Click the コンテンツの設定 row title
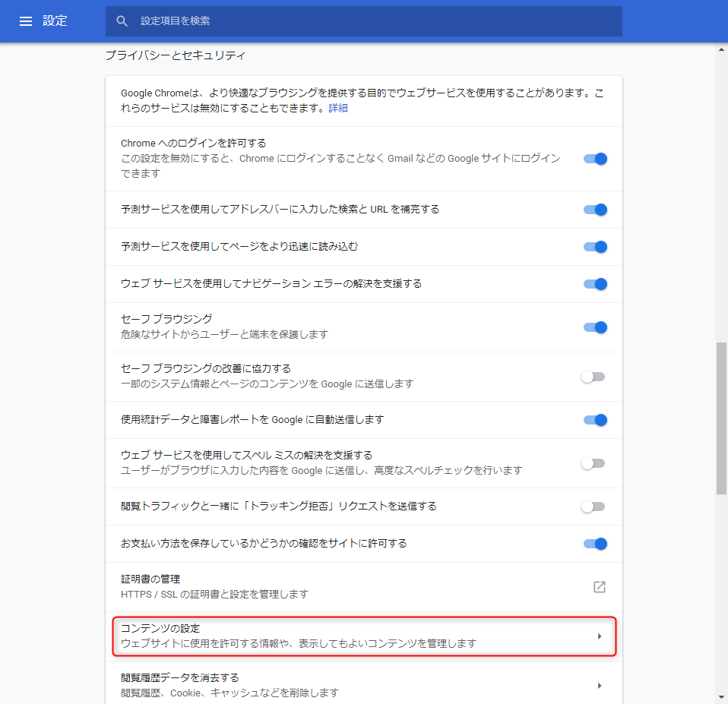The width and height of the screenshot is (728, 704). click(x=160, y=628)
